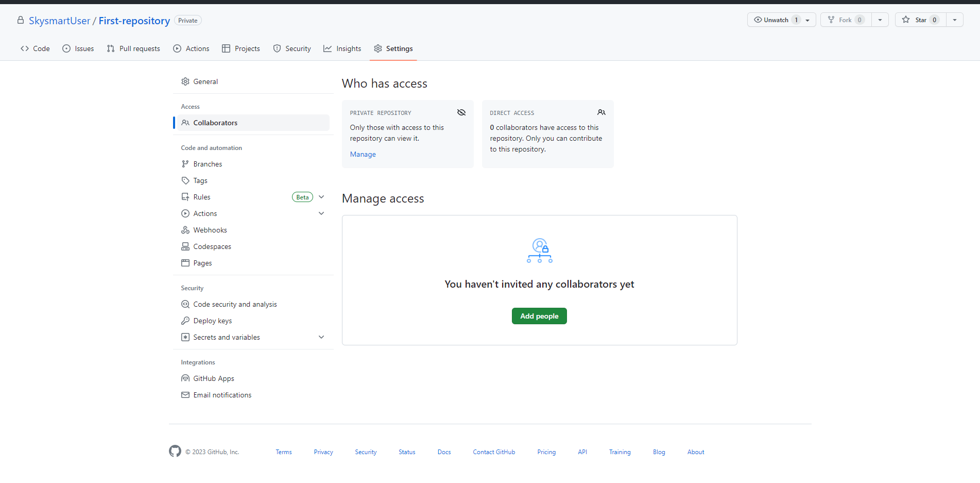The width and height of the screenshot is (980, 483).
Task: Click the Code security and analysis icon
Action: click(x=185, y=304)
